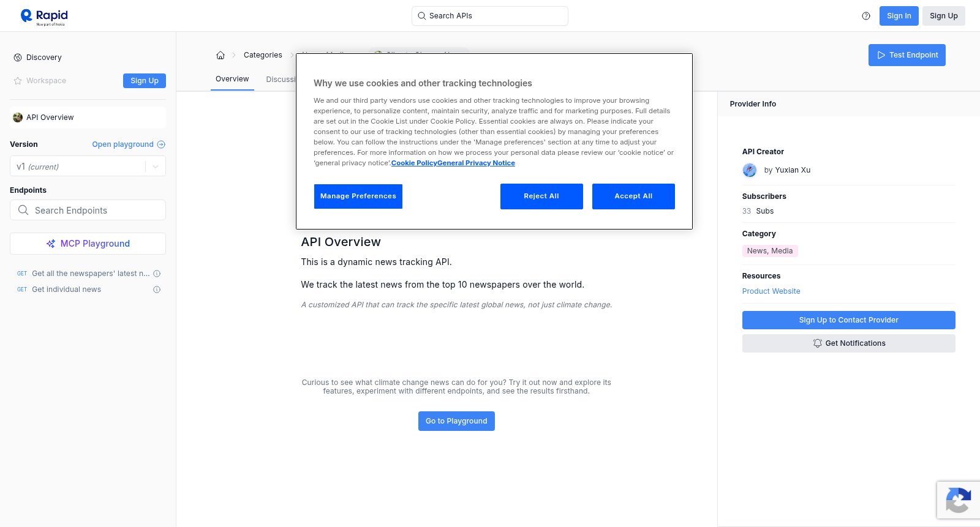Click the help question mark icon

pos(866,16)
